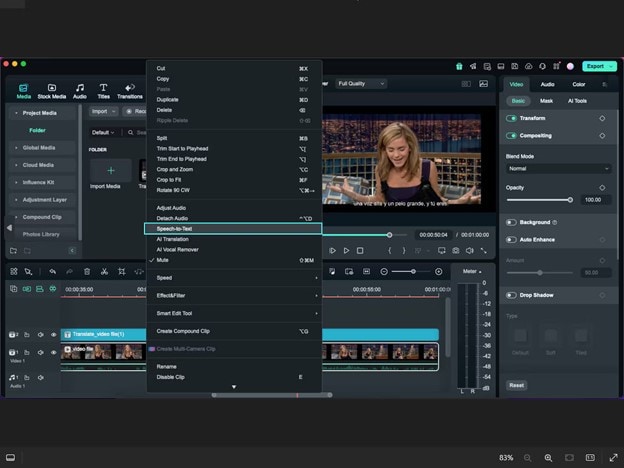Select AI Vocal Remover in context menu
Image resolution: width=624 pixels, height=468 pixels.
tap(234, 250)
